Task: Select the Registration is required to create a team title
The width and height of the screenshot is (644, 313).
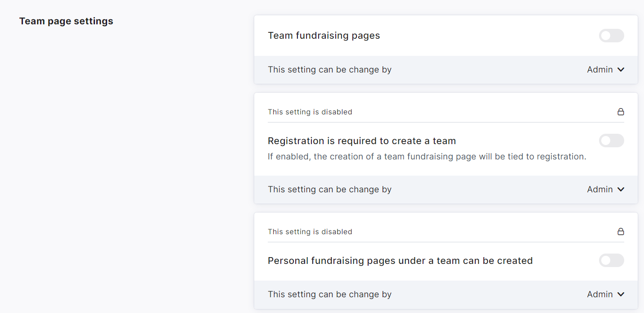Action: point(362,141)
